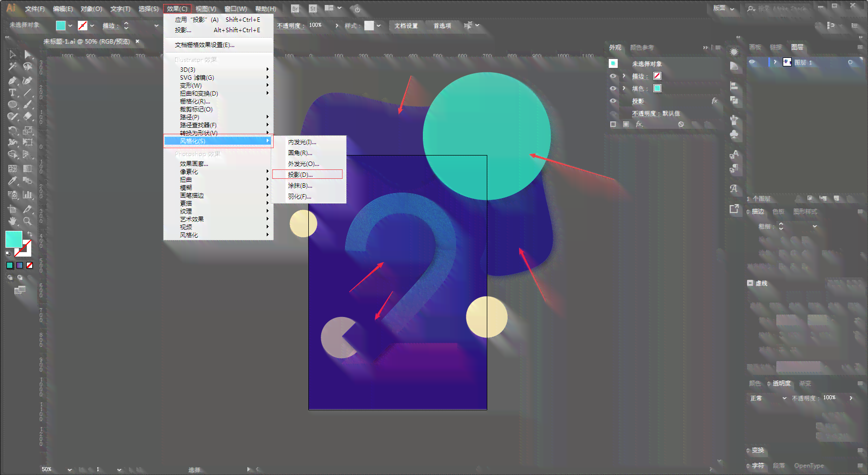Select the Pen tool

click(x=12, y=80)
